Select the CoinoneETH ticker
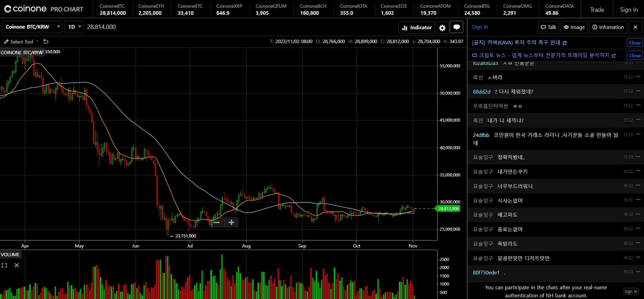 point(151,10)
